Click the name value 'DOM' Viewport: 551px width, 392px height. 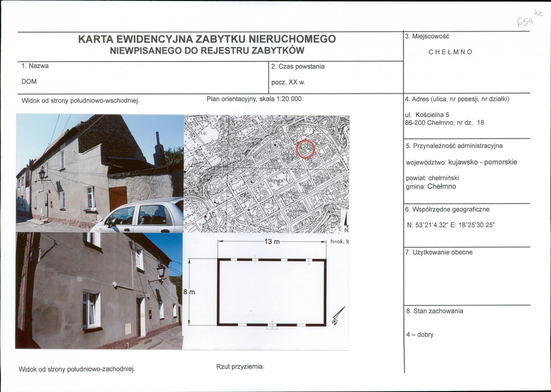pyautogui.click(x=29, y=81)
